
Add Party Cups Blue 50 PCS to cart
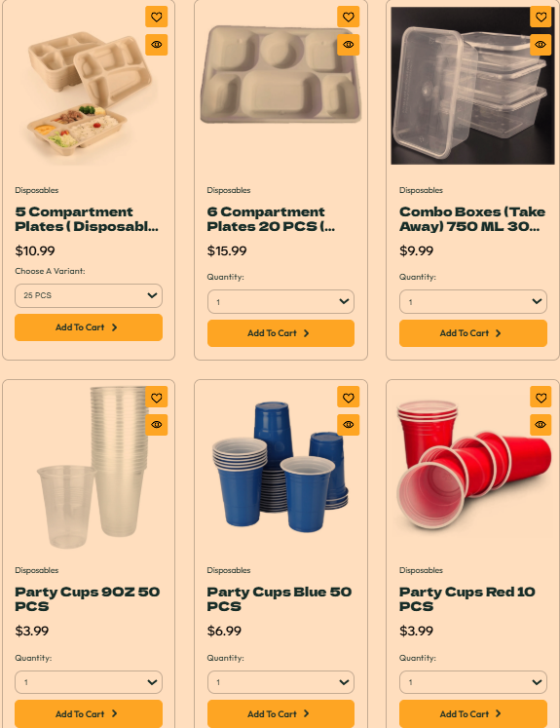(280, 713)
